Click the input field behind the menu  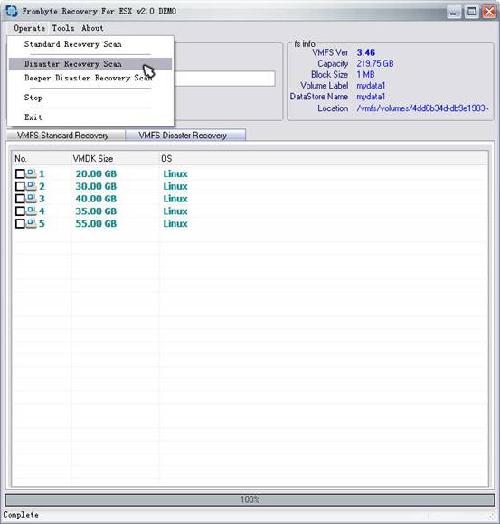click(225, 79)
